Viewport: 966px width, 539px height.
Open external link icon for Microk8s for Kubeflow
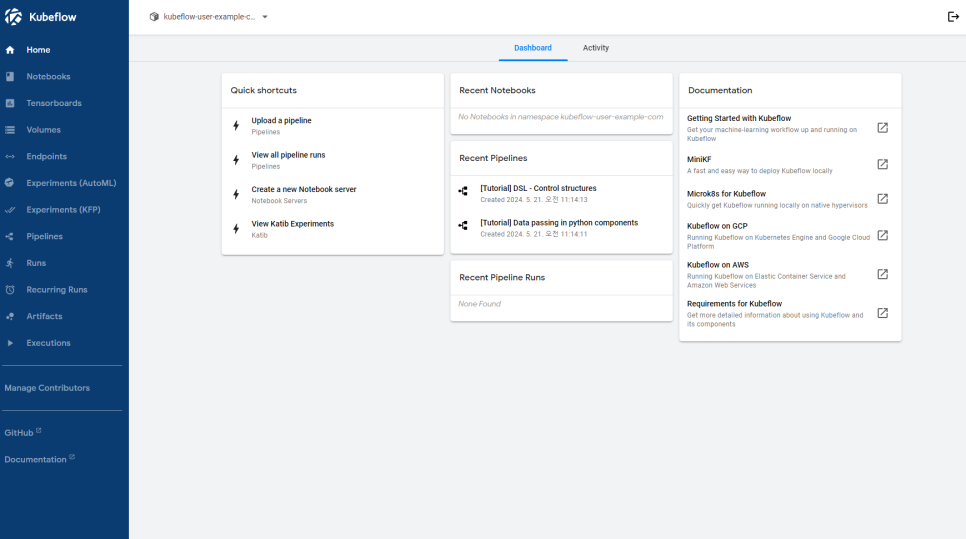pyautogui.click(x=883, y=198)
